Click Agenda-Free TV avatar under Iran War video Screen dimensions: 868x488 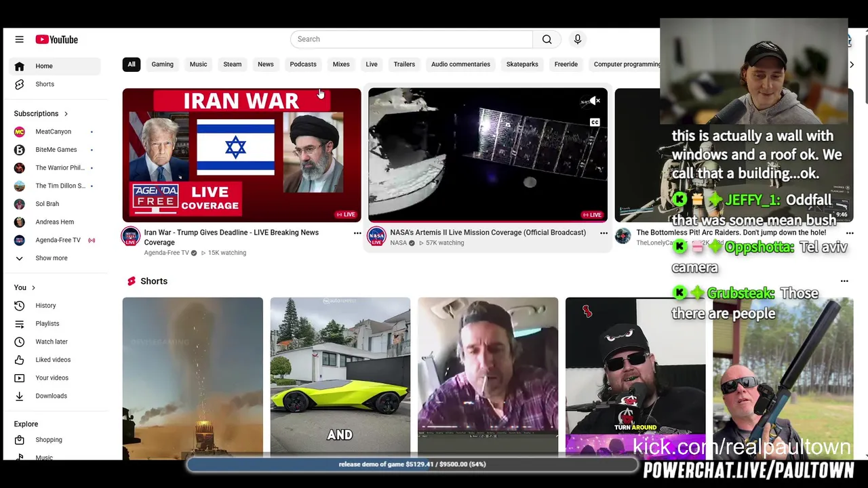point(130,236)
